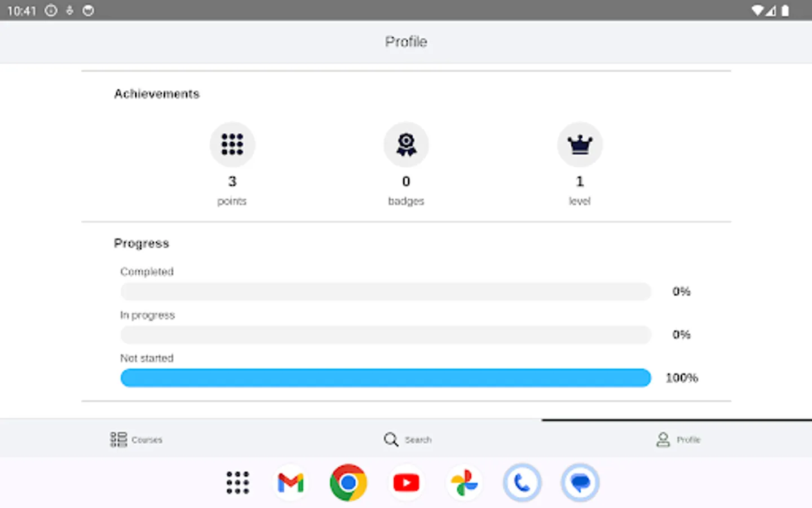Click the In progress bar
This screenshot has height=508, width=812.
point(386,335)
